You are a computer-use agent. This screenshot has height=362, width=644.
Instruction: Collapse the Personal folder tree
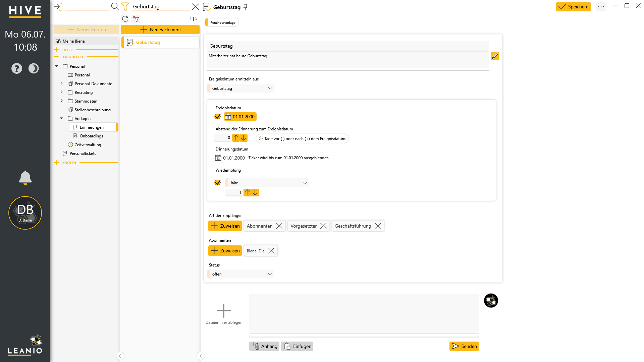coord(56,66)
